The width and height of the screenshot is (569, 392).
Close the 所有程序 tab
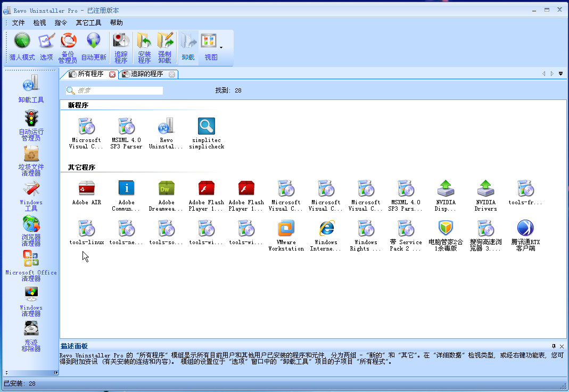(x=112, y=74)
